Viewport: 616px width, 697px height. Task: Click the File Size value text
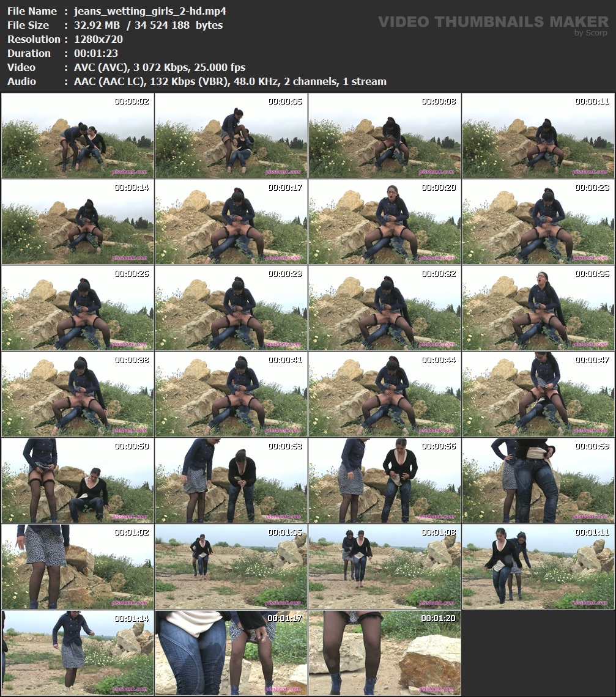(148, 25)
